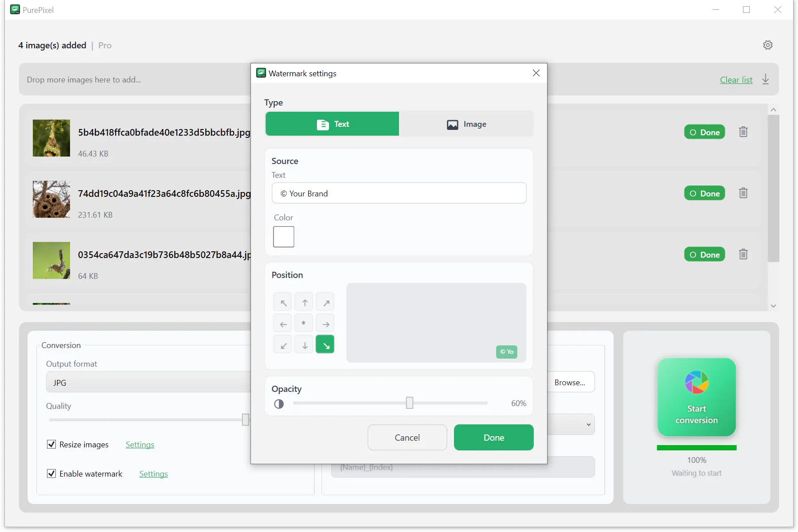Image resolution: width=798 pixels, height=532 pixels.
Task: Click the Quality slider handle
Action: click(246, 419)
